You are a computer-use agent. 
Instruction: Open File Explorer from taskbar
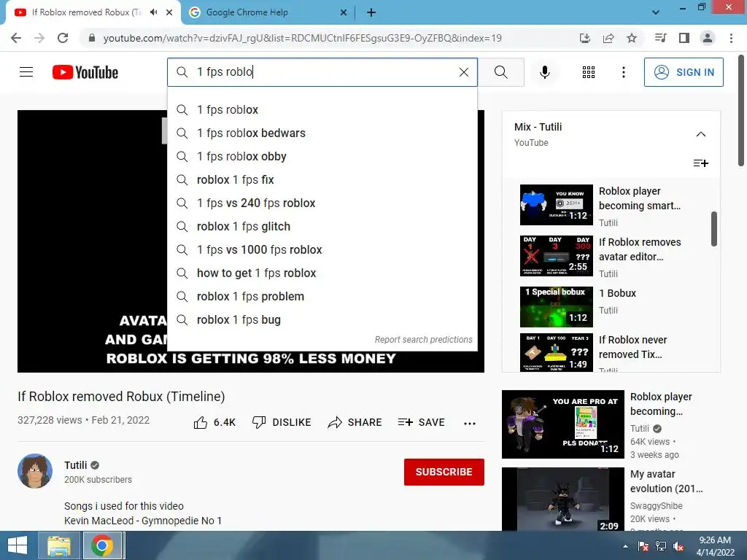(59, 545)
